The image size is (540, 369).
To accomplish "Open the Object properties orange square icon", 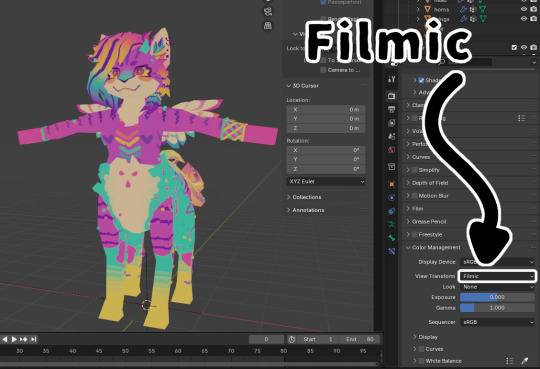I will 392,184.
